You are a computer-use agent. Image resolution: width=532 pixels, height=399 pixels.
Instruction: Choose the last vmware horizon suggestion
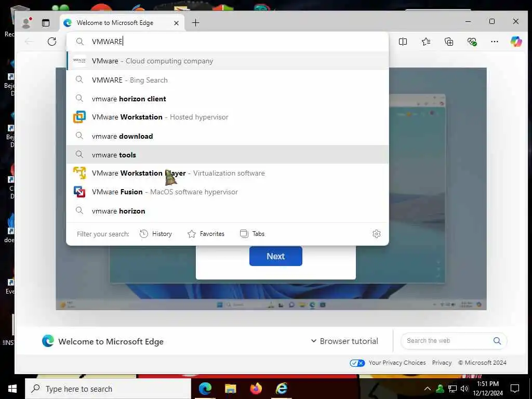(228, 211)
